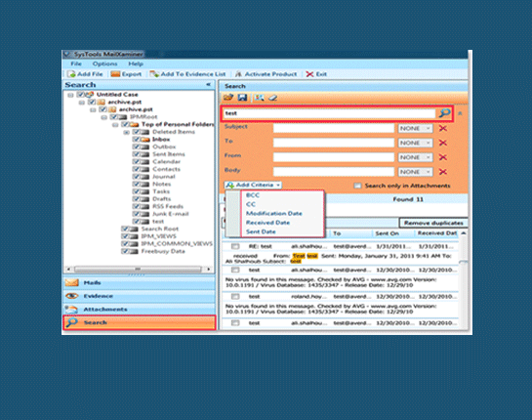Click the save search floppy icon

click(242, 98)
